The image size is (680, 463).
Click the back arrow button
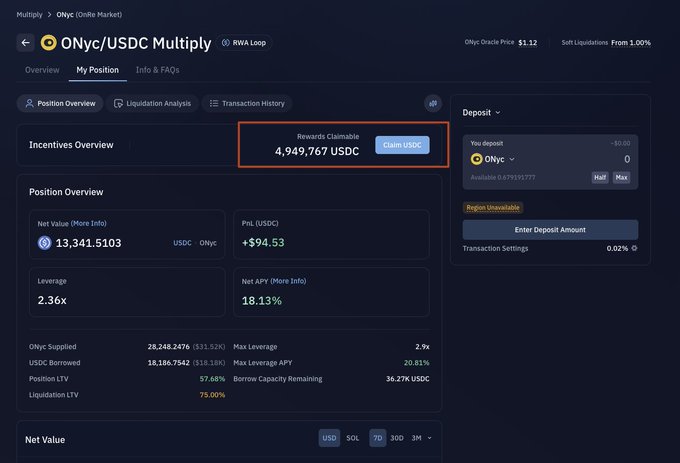pyautogui.click(x=26, y=42)
